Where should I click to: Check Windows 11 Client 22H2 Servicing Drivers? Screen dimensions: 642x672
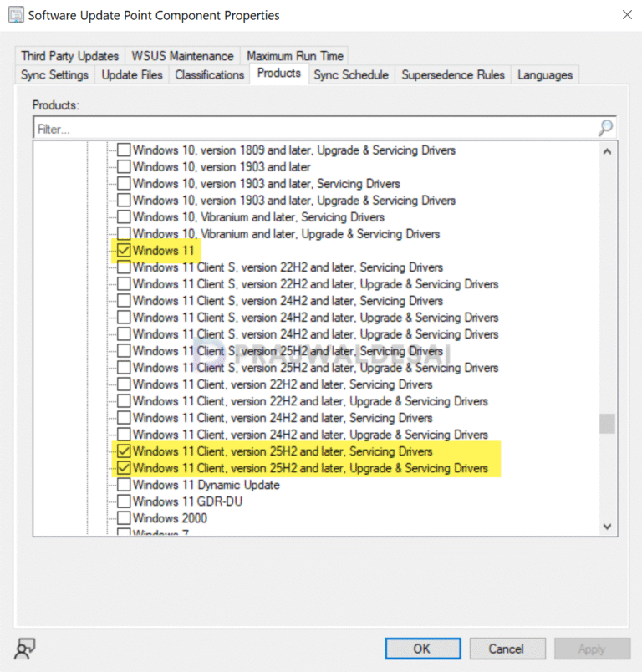[124, 384]
